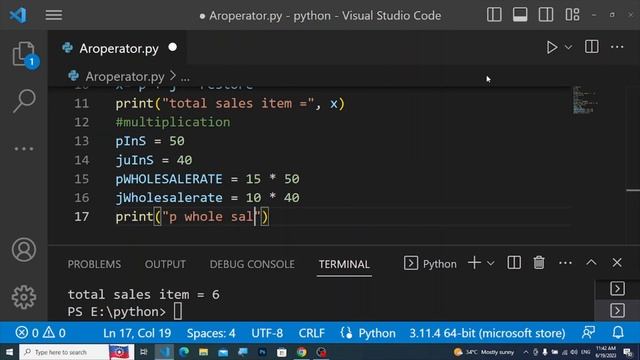Image resolution: width=640 pixels, height=360 pixels.
Task: Split the terminal
Action: (514, 263)
